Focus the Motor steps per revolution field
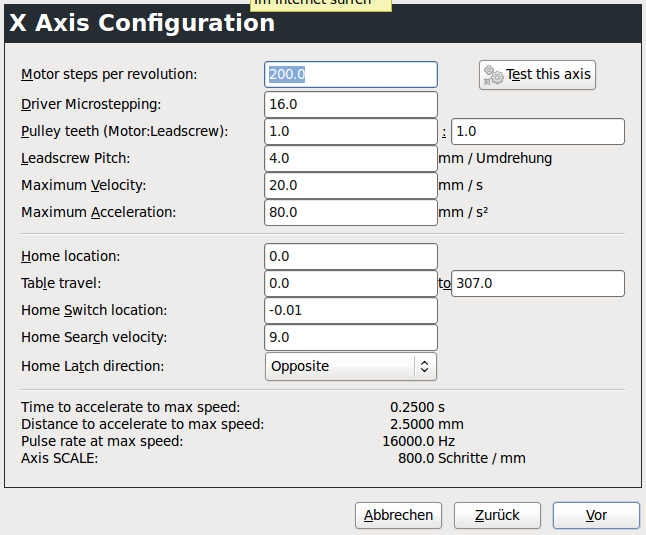This screenshot has width=646, height=535. tap(351, 74)
